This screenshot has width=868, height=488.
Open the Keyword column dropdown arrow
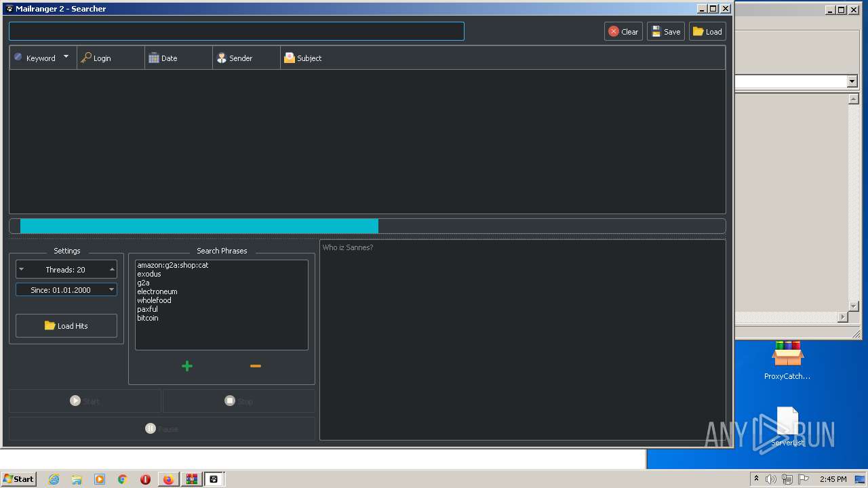(x=66, y=57)
